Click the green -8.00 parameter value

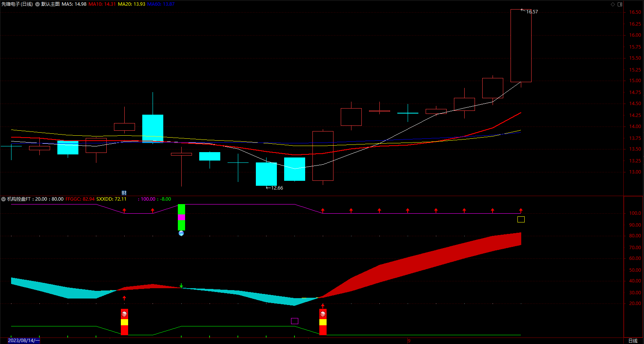pyautogui.click(x=166, y=199)
